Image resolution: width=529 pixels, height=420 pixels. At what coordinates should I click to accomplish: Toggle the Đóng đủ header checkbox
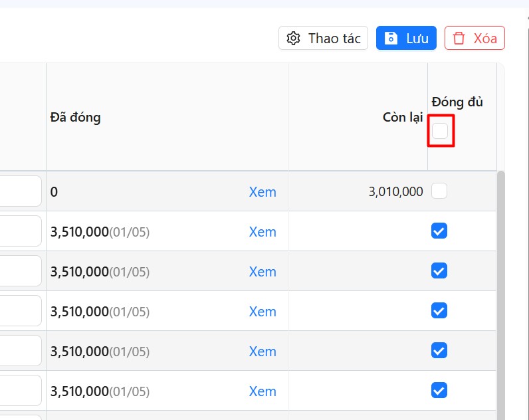click(x=440, y=131)
